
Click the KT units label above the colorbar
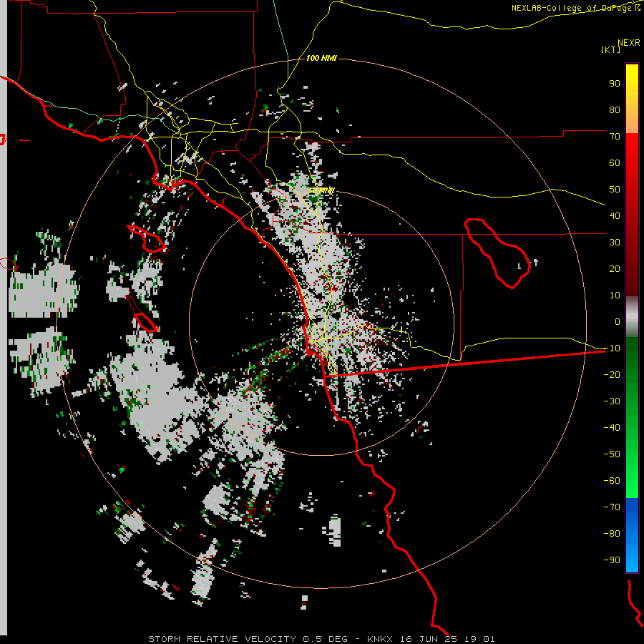click(x=611, y=49)
